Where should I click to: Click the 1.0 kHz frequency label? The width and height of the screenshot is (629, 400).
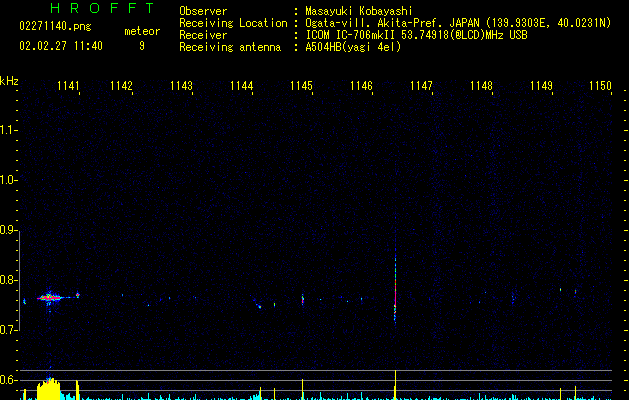7,180
